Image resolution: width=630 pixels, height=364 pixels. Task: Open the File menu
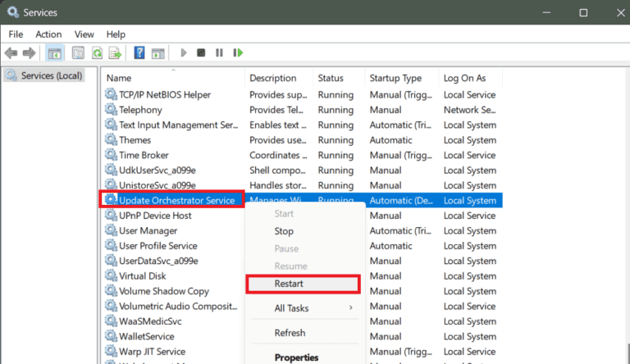[16, 34]
